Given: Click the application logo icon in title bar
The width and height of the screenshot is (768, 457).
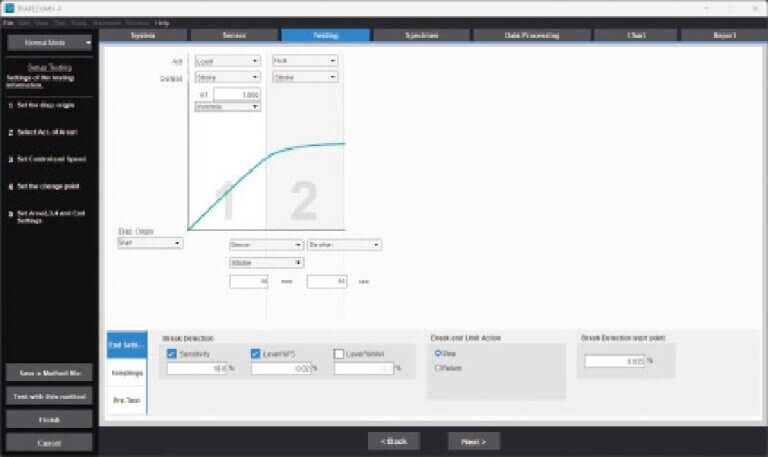Looking at the screenshot, I should (9, 7).
